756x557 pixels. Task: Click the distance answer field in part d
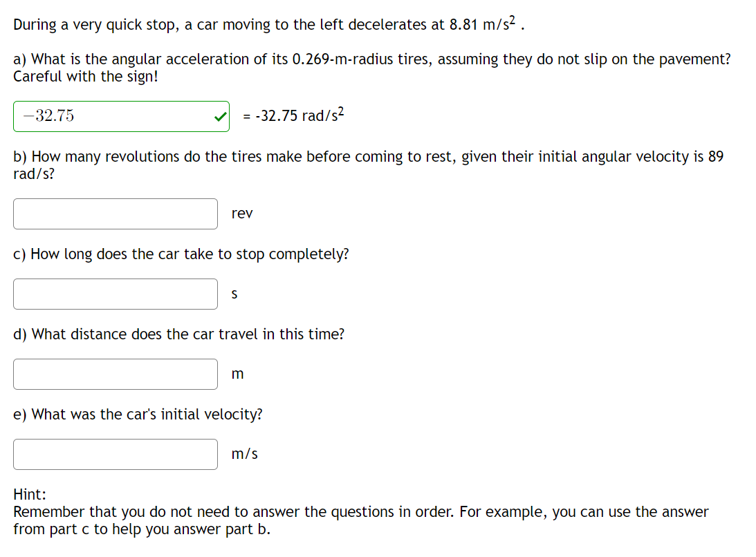click(115, 374)
